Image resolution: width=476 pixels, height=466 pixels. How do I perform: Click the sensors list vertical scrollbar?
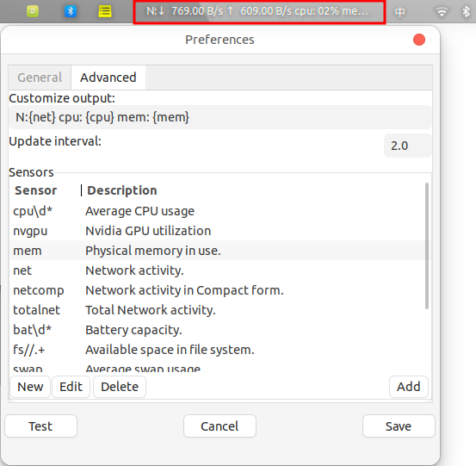(x=427, y=245)
